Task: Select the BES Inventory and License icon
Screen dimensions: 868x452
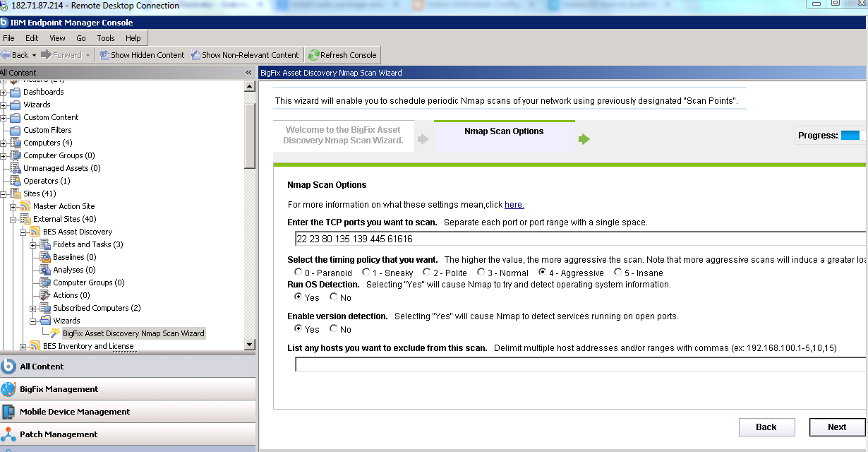Action: click(35, 346)
